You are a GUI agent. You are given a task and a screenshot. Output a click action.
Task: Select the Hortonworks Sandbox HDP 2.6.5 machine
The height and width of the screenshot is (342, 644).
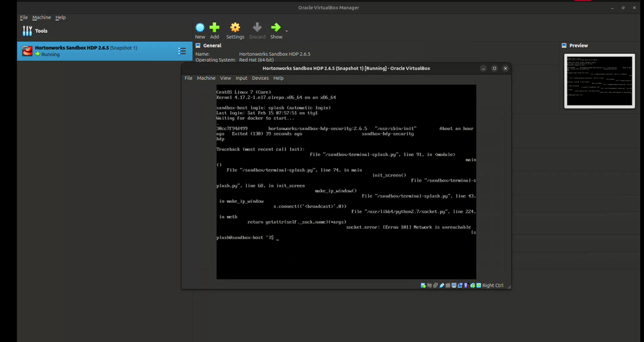click(x=104, y=51)
